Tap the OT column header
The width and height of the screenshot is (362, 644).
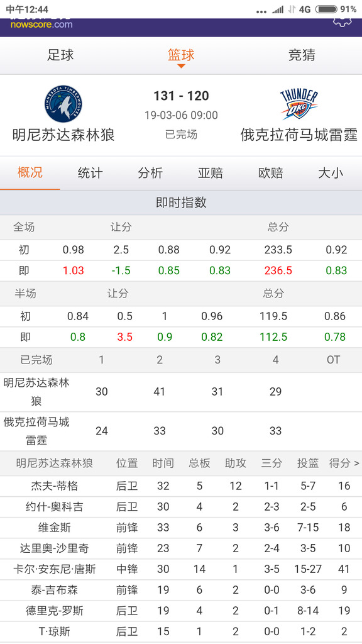pos(333,360)
